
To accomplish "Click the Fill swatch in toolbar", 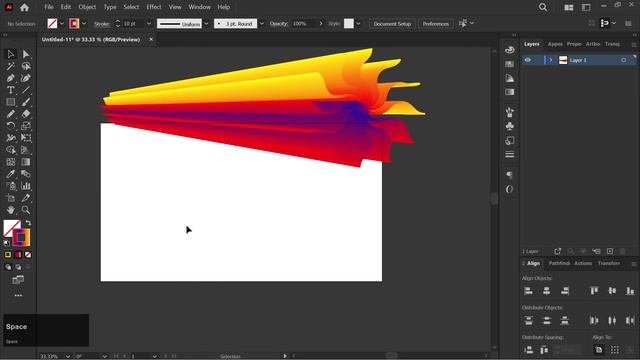I will coord(11,228).
